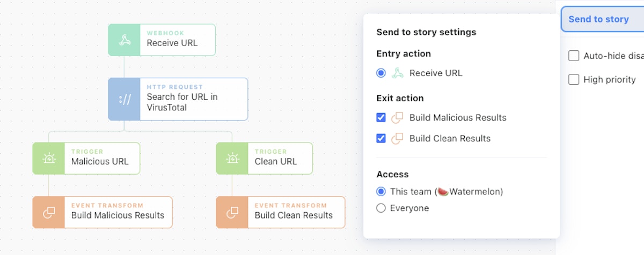
Task: Click webhook icon beside Receive URL entry action
Action: coord(397,73)
